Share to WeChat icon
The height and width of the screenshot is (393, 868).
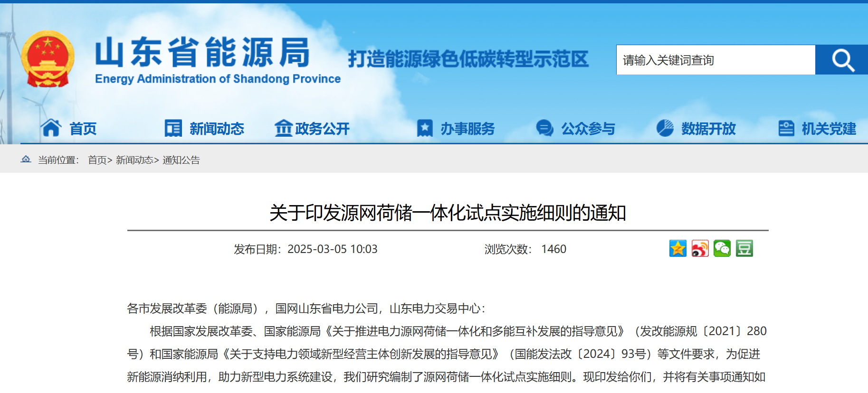click(722, 248)
